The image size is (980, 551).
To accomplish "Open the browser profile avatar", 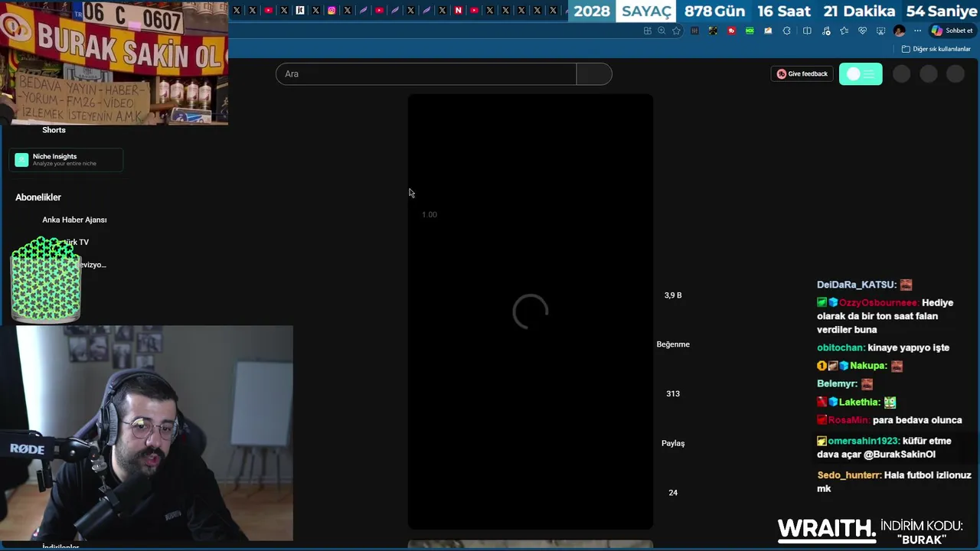I will click(900, 31).
